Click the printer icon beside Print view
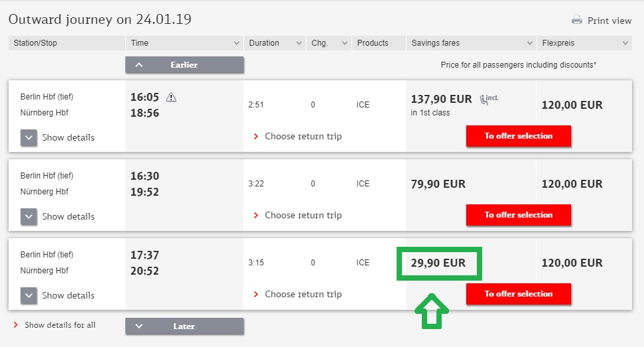Image resolution: width=644 pixels, height=347 pixels. click(x=576, y=20)
